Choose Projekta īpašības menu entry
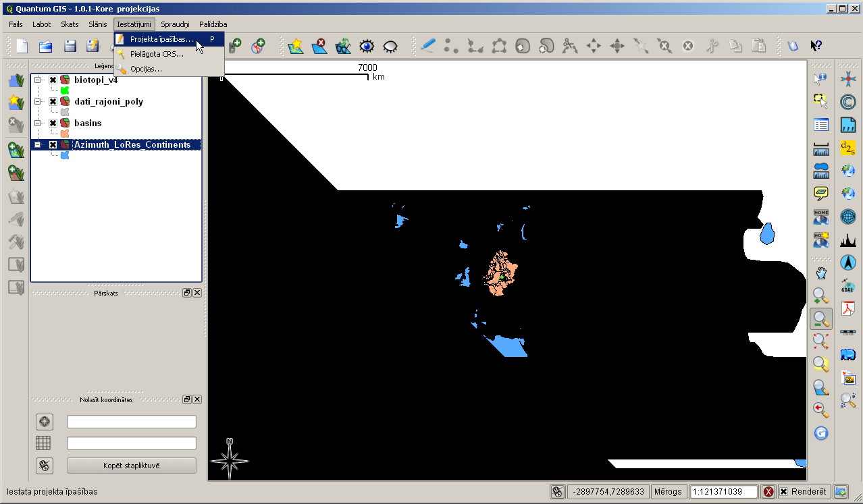 pos(169,39)
